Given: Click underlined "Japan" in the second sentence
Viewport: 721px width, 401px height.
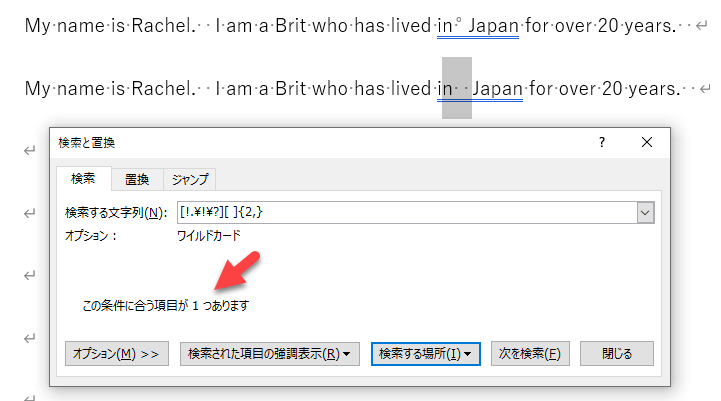Looking at the screenshot, I should click(x=497, y=89).
